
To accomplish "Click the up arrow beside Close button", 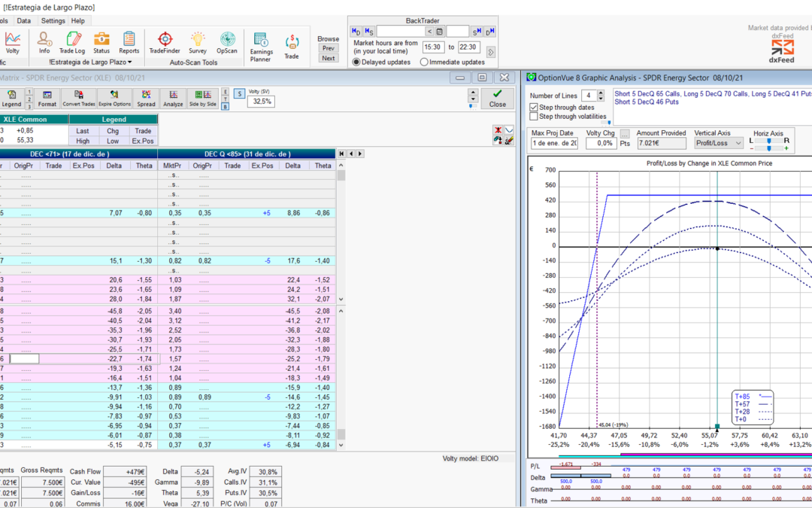I will 473,92.
